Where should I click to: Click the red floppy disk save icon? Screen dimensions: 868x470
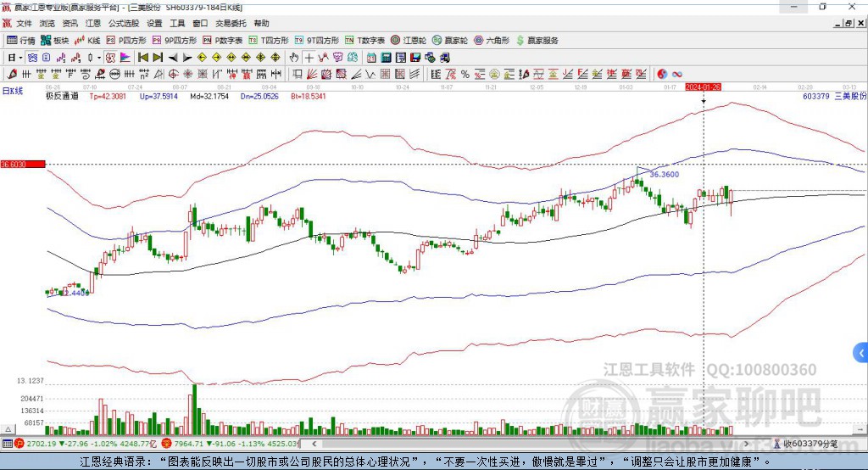click(x=415, y=58)
